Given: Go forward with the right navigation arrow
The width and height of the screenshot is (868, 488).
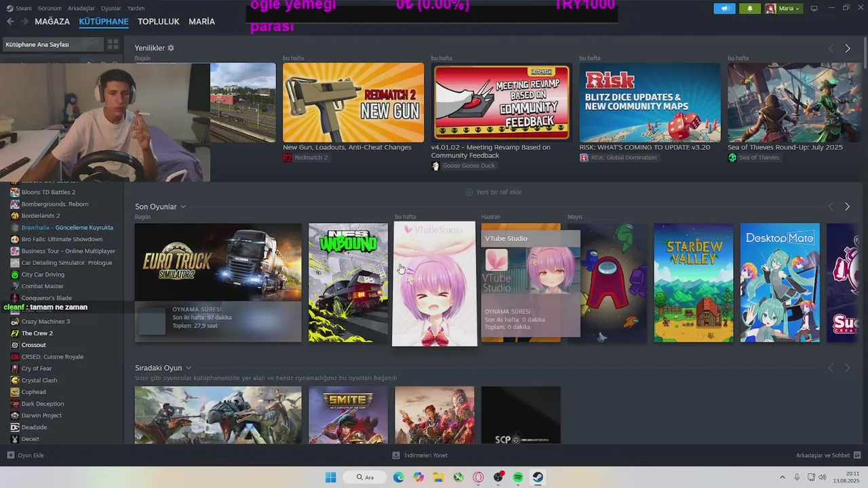Looking at the screenshot, I should tap(24, 22).
